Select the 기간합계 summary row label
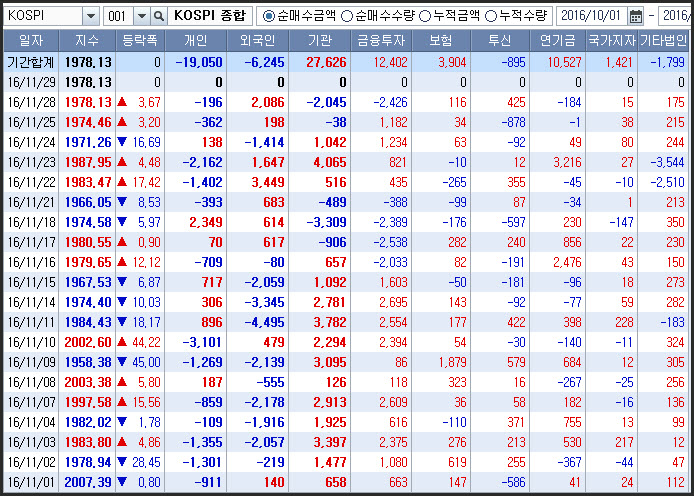Screen dimensions: 694x496 (x=31, y=62)
